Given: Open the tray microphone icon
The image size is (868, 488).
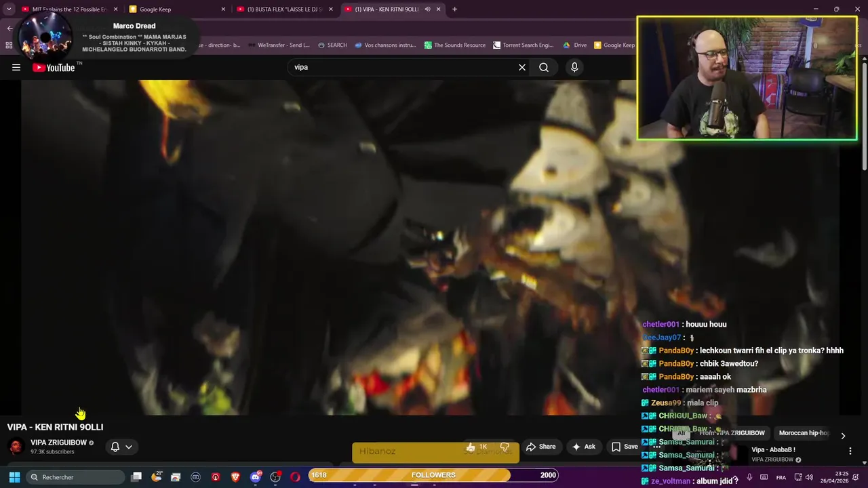Looking at the screenshot, I should click(749, 478).
